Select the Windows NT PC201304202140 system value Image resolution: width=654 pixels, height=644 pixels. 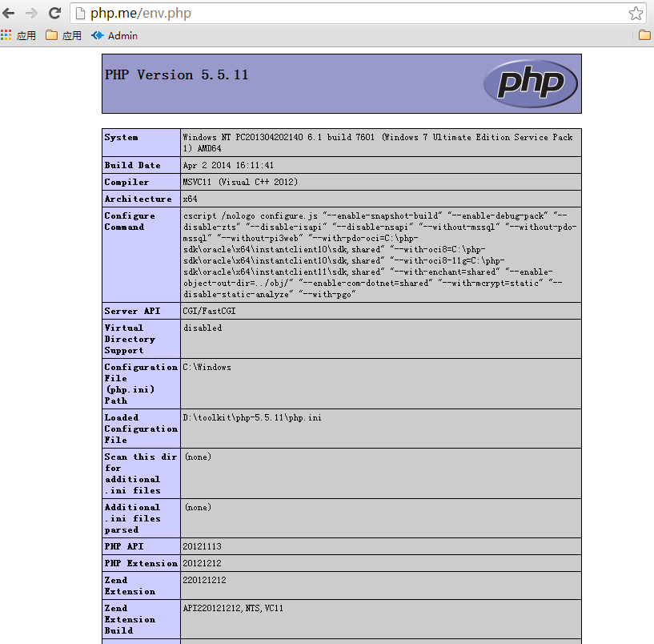coord(378,143)
